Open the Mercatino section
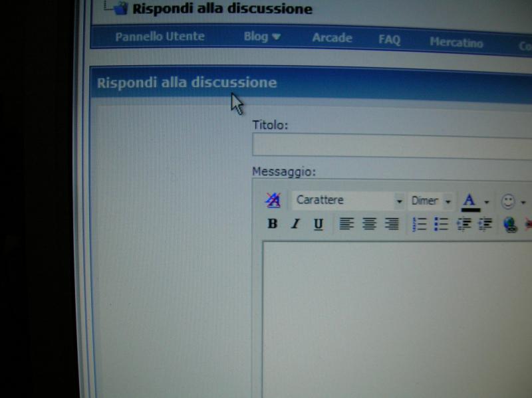 click(x=456, y=43)
